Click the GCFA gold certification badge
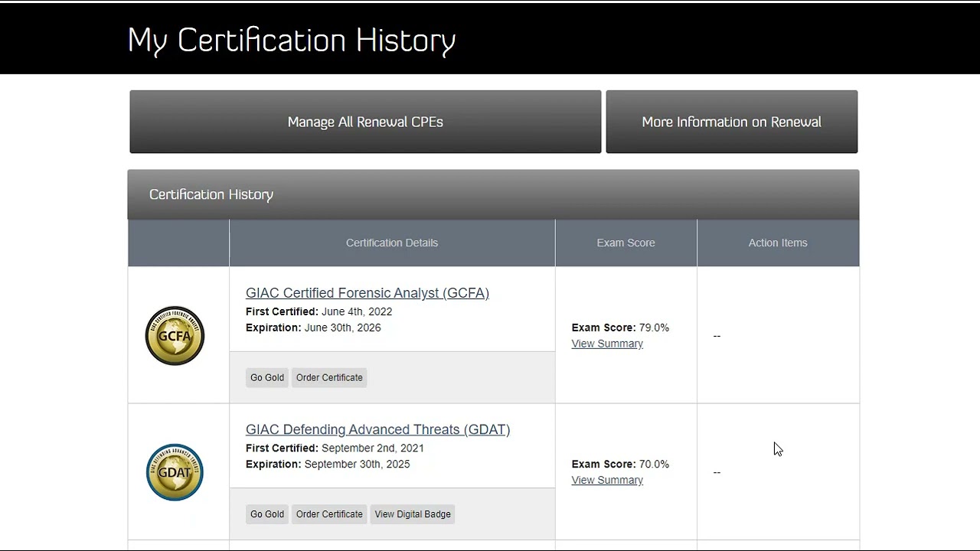 [x=175, y=335]
